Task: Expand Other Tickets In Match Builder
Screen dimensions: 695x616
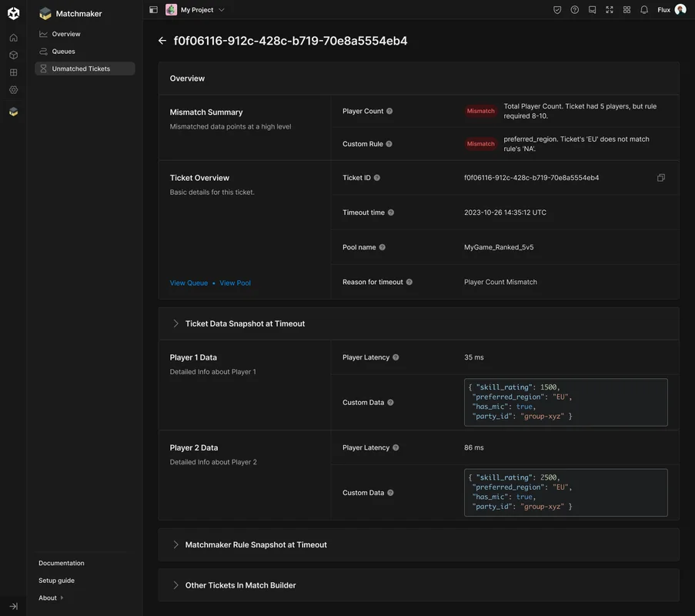Action: coord(175,585)
